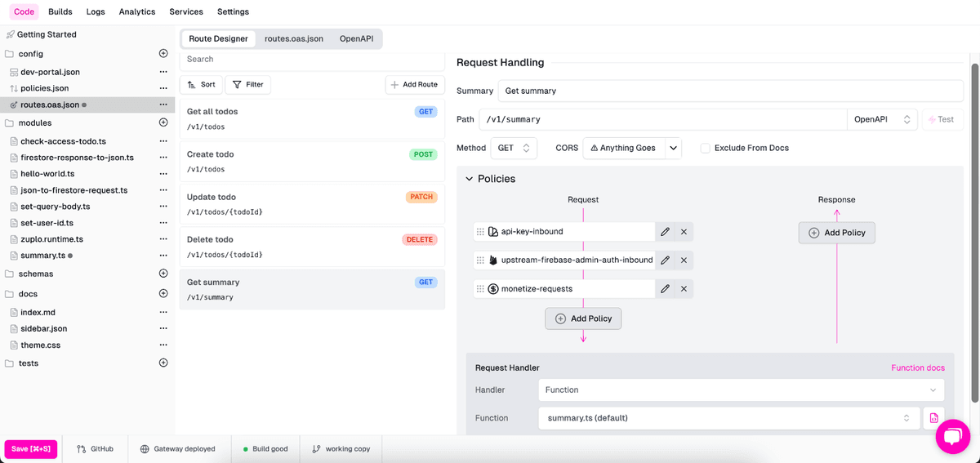This screenshot has height=463, width=980.
Task: Click the route Search field
Action: pyautogui.click(x=312, y=59)
